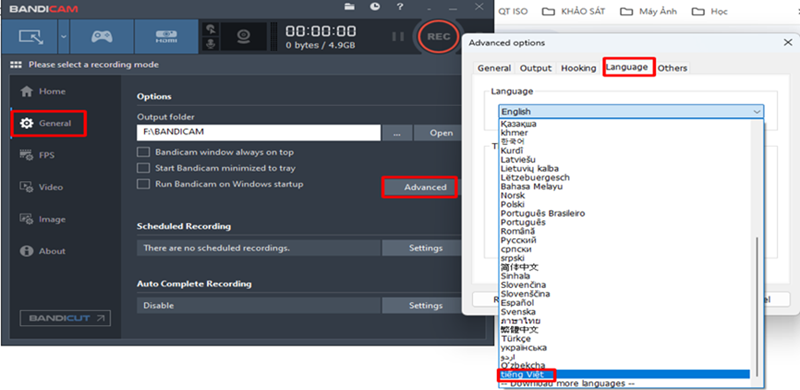
Task: Switch to Hooking tab in Advanced options
Action: [x=579, y=68]
